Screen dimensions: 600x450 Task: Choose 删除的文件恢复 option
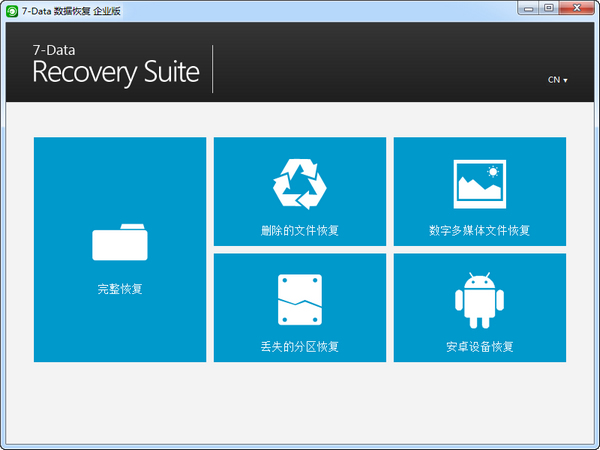(300, 192)
